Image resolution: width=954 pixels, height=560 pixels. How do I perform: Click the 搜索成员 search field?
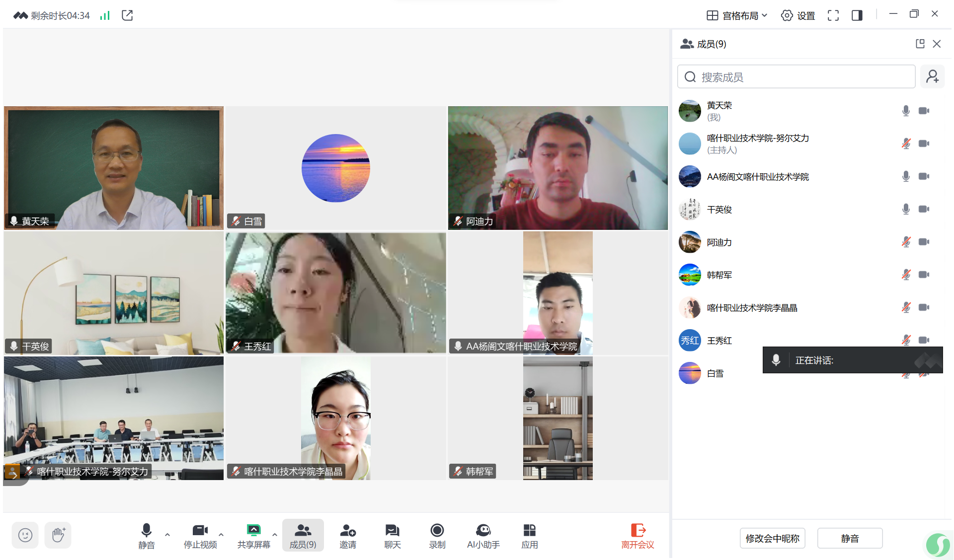tap(796, 77)
